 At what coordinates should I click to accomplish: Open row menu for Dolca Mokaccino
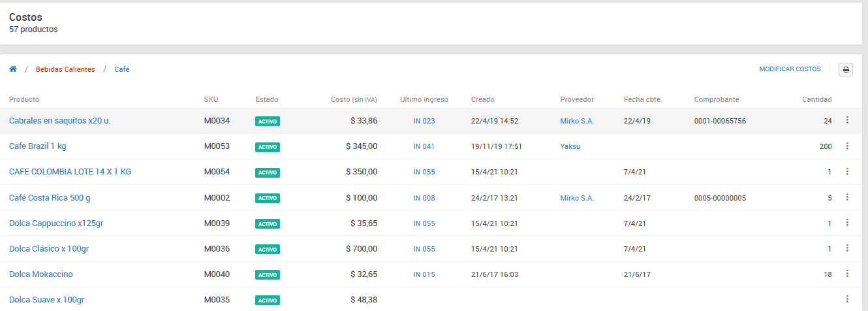click(847, 274)
